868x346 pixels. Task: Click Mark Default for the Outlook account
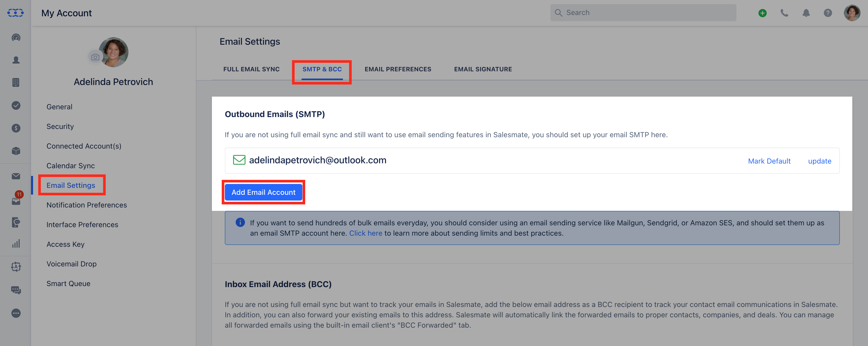[x=769, y=161]
